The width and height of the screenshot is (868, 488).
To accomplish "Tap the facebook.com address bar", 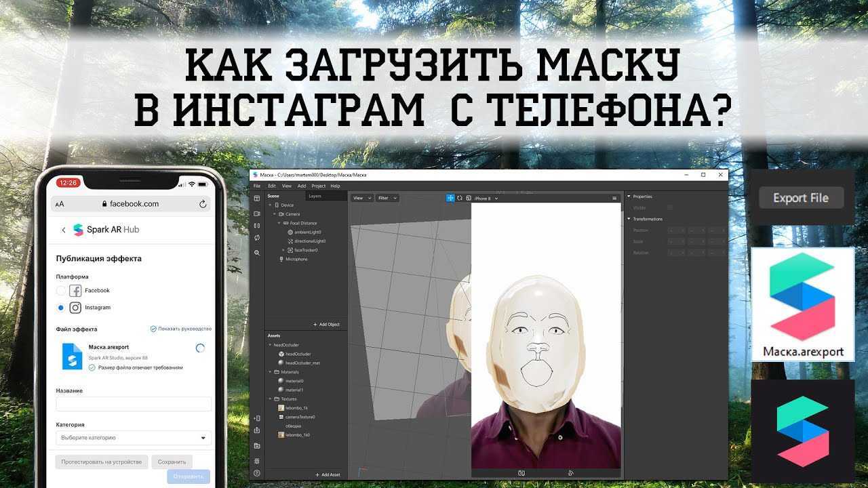I will pos(130,203).
